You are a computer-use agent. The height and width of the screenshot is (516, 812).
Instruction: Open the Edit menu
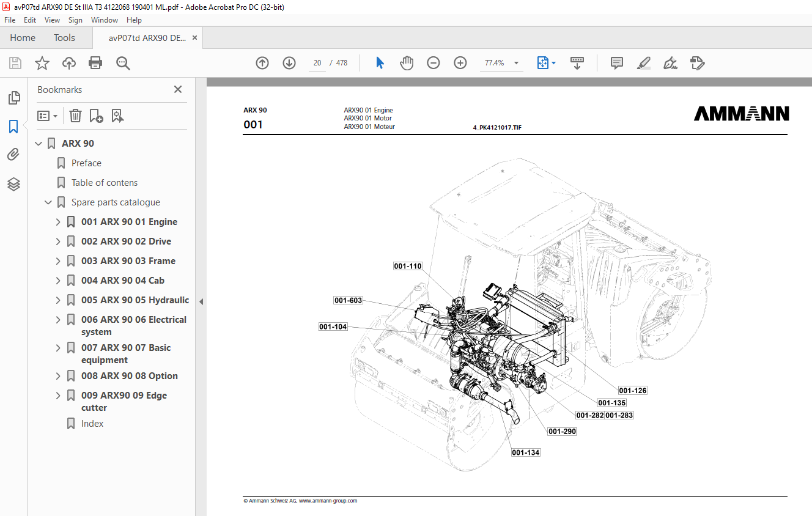[30, 20]
